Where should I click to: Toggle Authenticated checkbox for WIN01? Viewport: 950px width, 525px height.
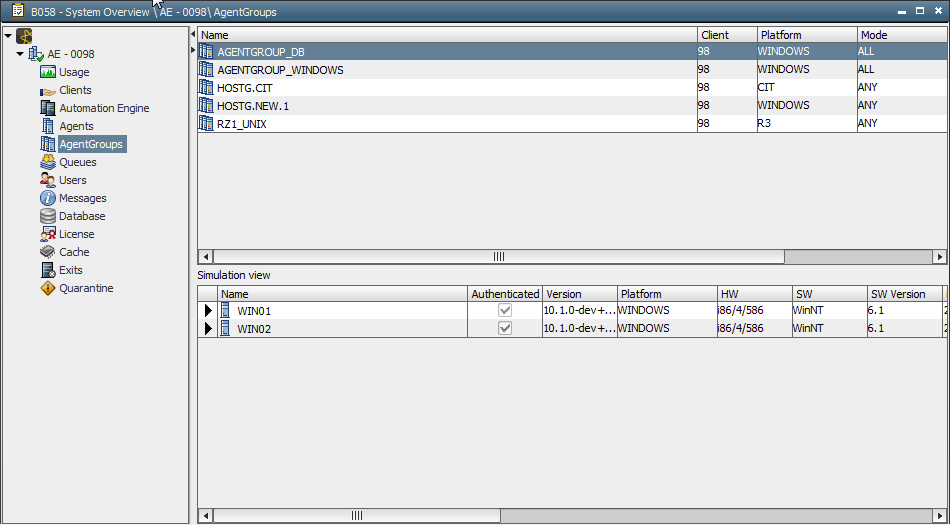pyautogui.click(x=505, y=311)
